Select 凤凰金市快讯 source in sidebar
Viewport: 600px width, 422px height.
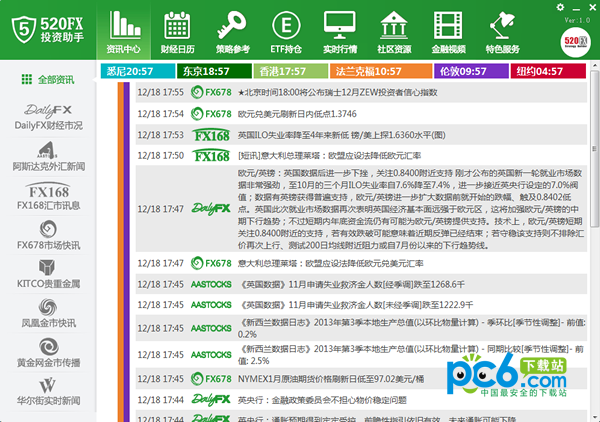(48, 313)
